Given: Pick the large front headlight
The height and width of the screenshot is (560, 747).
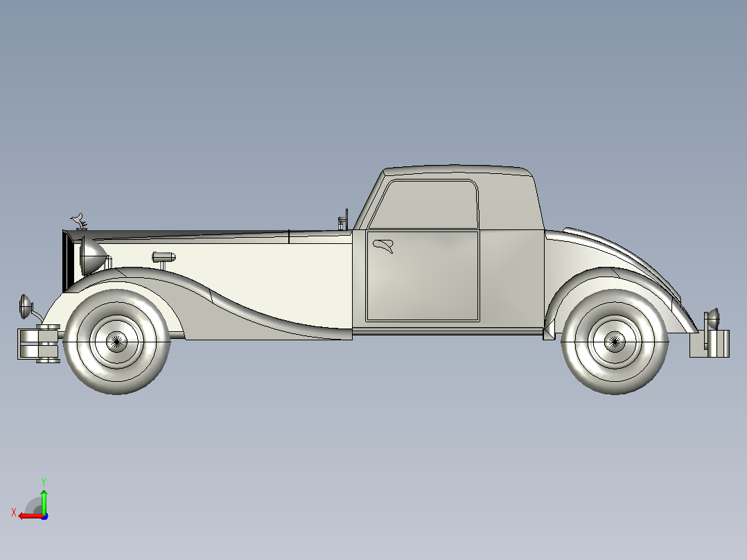Looking at the screenshot, I should point(94,256).
